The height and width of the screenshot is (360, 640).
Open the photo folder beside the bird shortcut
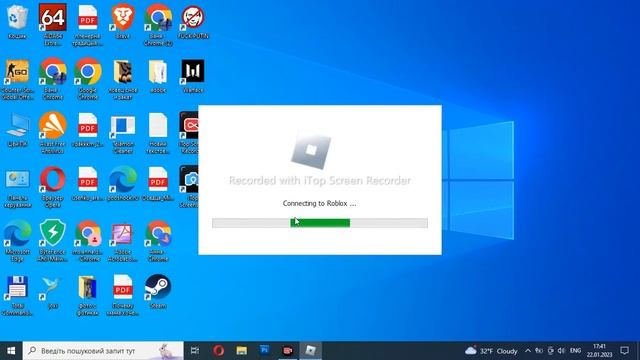coord(88,295)
